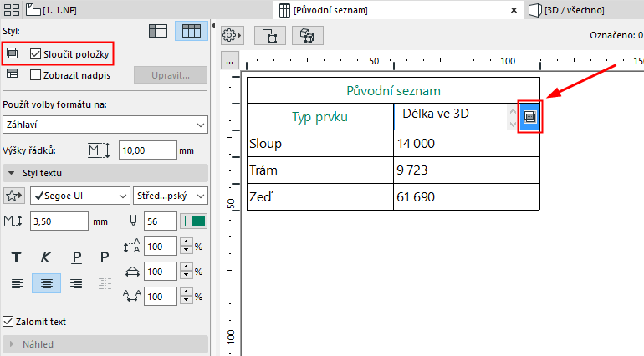Uncheck the Zalomit text checkbox

(8, 321)
